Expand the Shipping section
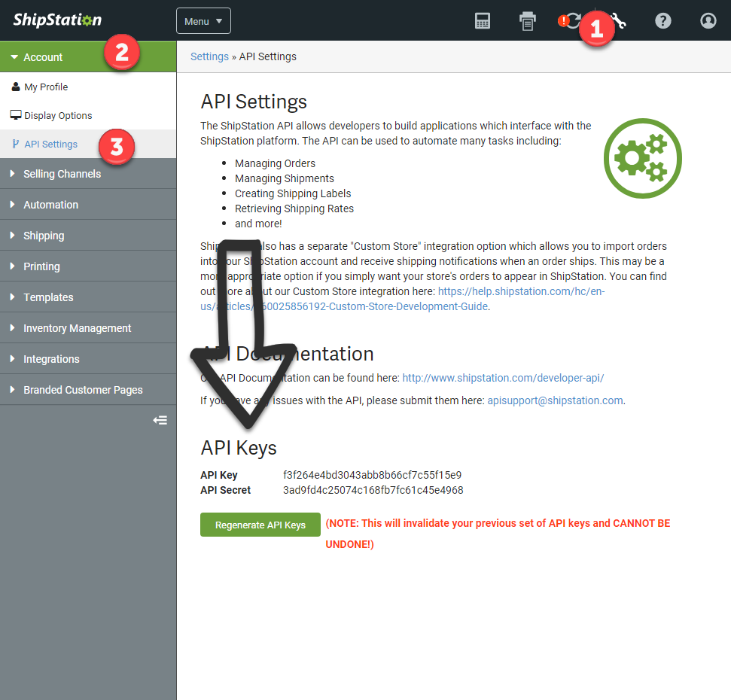Viewport: 731px width, 700px height. click(x=44, y=235)
